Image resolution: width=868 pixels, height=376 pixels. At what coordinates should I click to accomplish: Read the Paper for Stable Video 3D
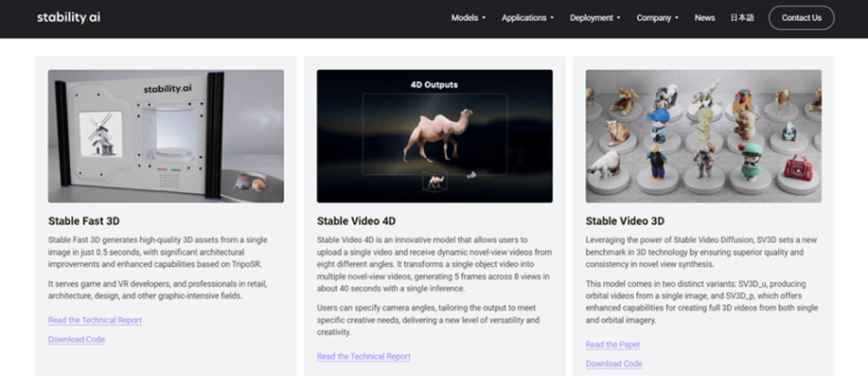point(613,344)
